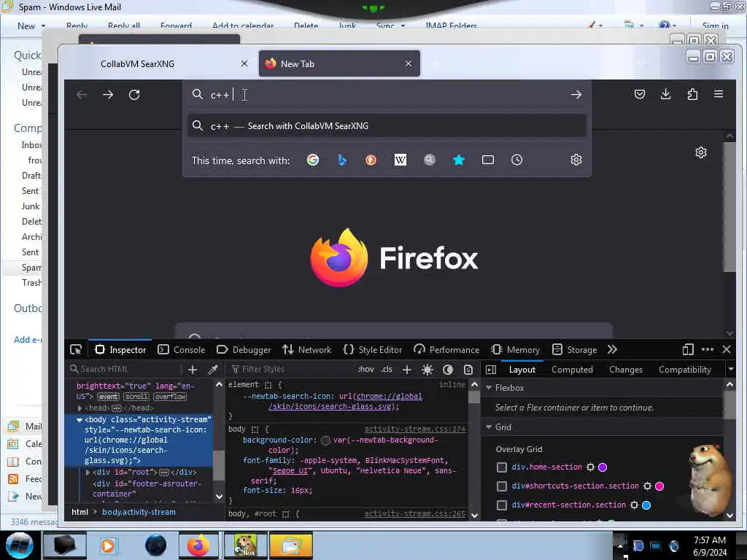Enable overlay grid for div#shortcuts-section.section
The width and height of the screenshot is (747, 560).
[502, 486]
